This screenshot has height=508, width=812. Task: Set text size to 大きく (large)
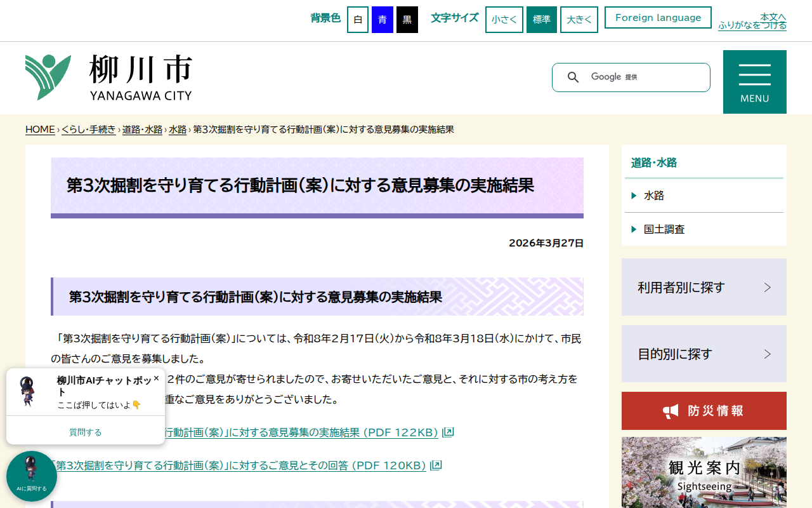pos(579,19)
